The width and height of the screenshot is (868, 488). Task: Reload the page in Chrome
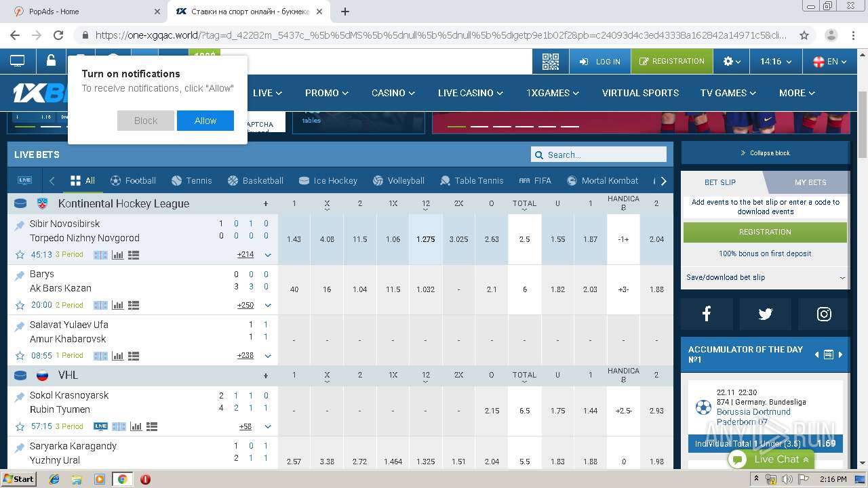coord(58,35)
